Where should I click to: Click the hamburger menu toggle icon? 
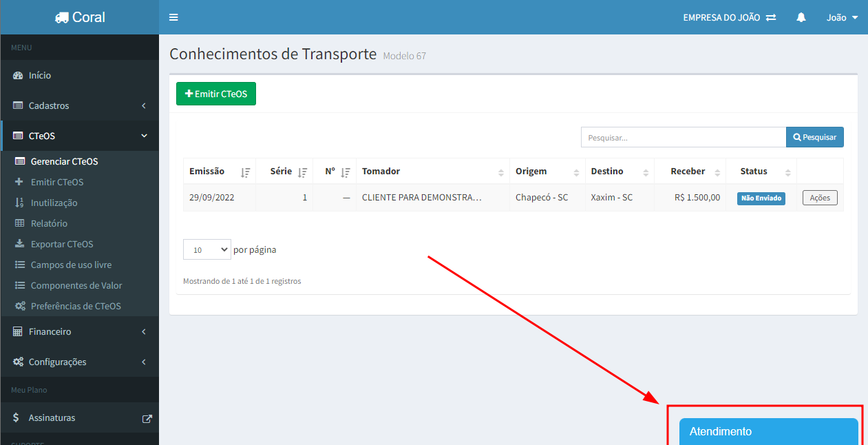tap(173, 17)
